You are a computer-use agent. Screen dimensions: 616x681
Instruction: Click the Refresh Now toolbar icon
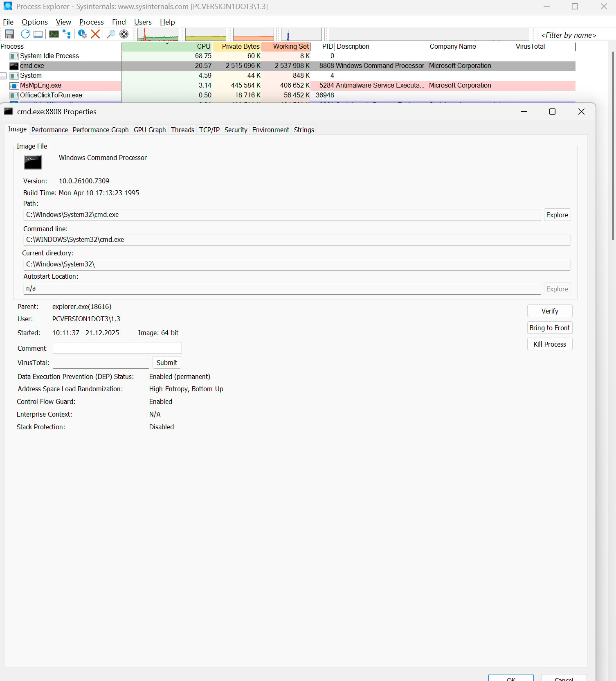pyautogui.click(x=25, y=34)
